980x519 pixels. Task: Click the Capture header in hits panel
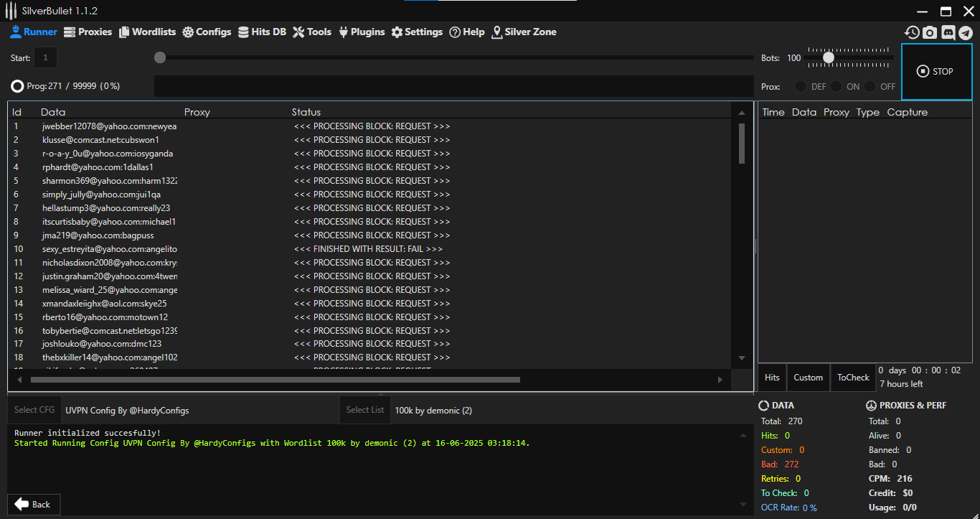coord(908,112)
